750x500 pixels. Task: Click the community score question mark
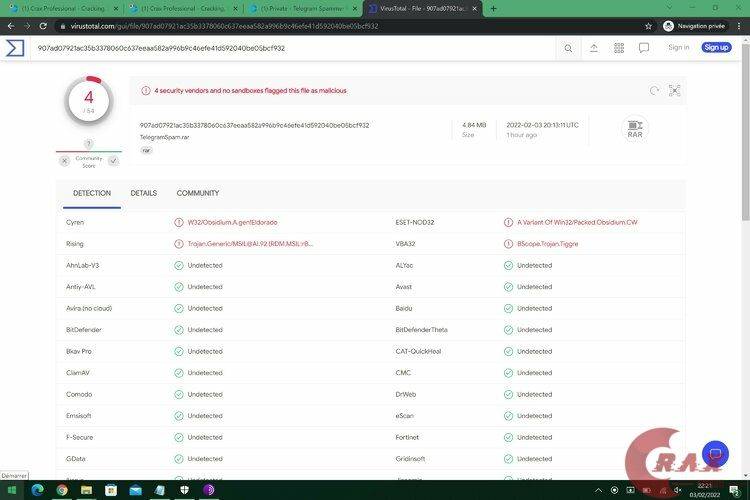click(88, 144)
